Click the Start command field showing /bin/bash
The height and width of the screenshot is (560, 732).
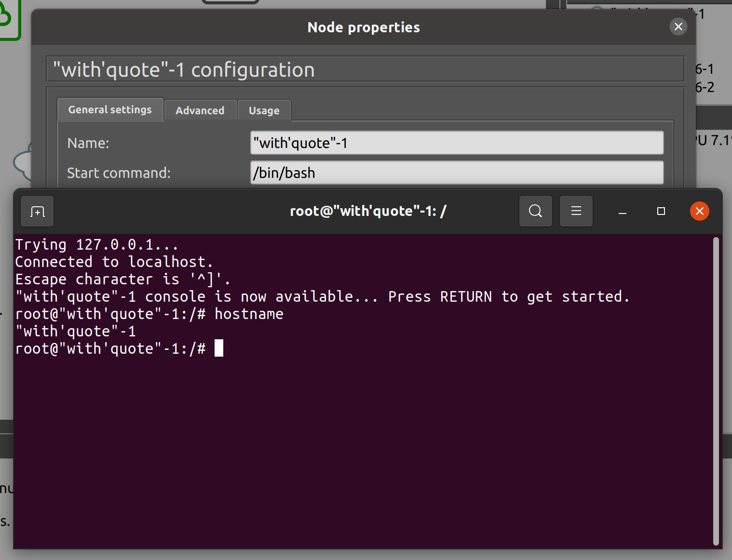(x=457, y=173)
